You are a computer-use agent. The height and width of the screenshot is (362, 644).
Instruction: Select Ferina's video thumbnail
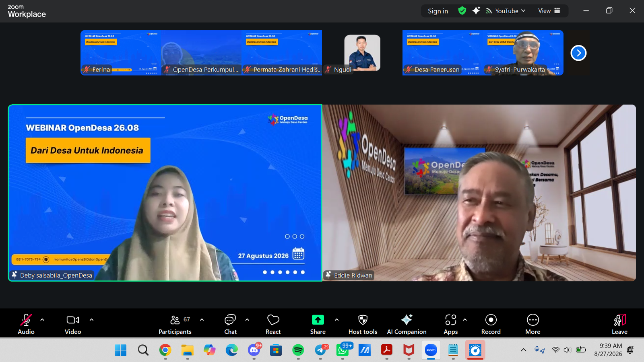[x=121, y=53]
